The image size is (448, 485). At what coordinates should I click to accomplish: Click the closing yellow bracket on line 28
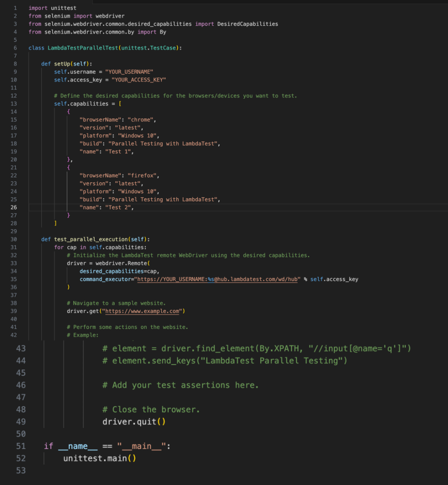click(55, 224)
